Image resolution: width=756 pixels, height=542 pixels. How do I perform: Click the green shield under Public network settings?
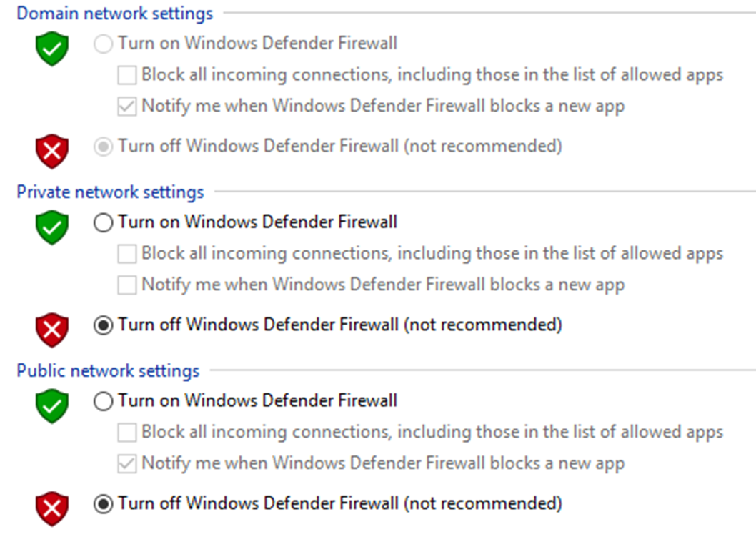[52, 406]
